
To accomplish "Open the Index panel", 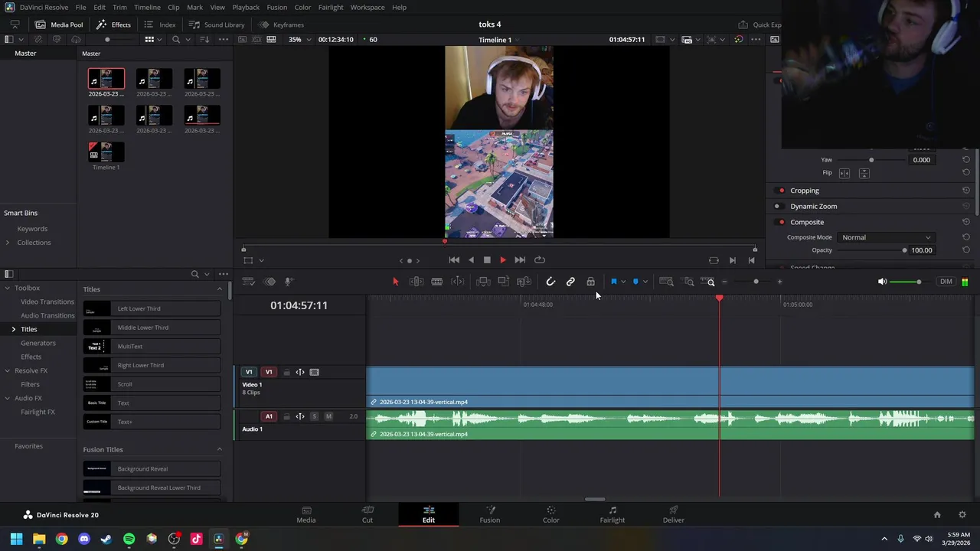I will click(x=160, y=24).
